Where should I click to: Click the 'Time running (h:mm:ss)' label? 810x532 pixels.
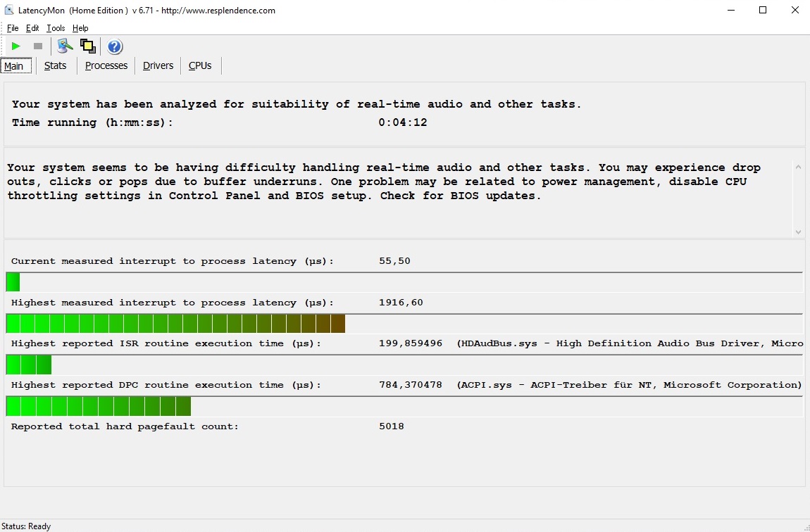(x=92, y=123)
